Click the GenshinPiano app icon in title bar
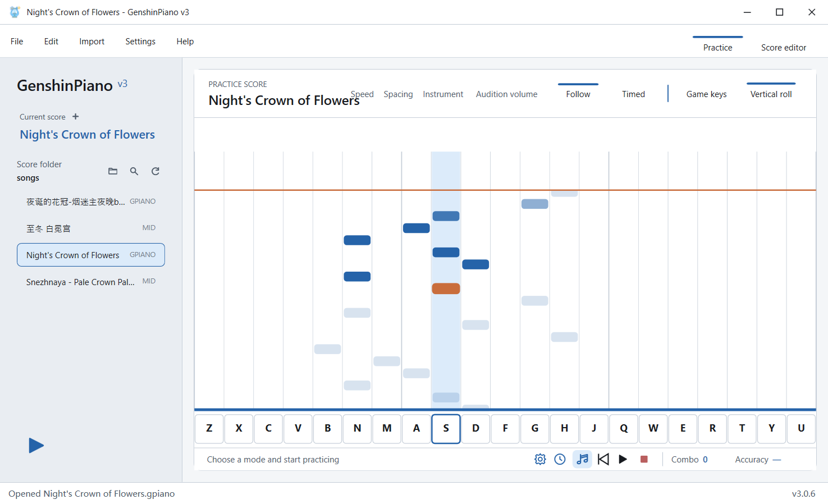Viewport: 828px width, 504px height. tap(15, 12)
